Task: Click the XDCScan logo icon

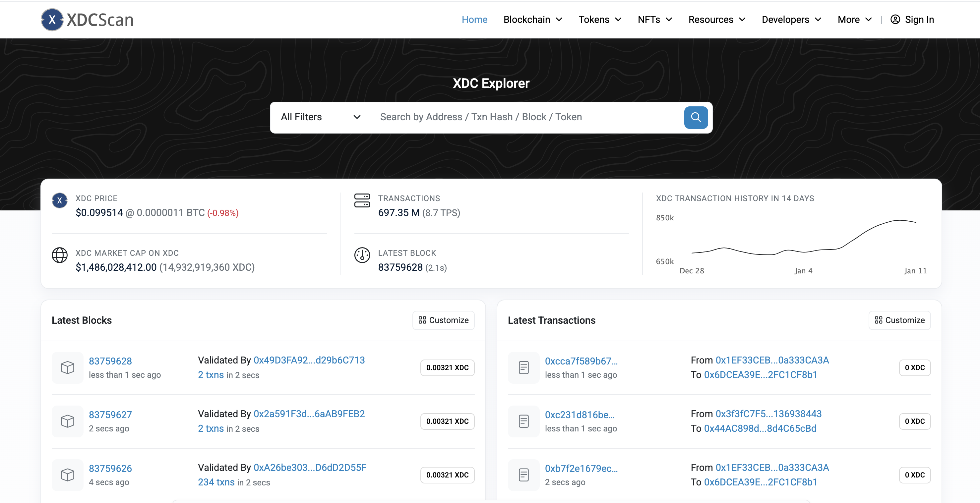Action: pos(52,20)
